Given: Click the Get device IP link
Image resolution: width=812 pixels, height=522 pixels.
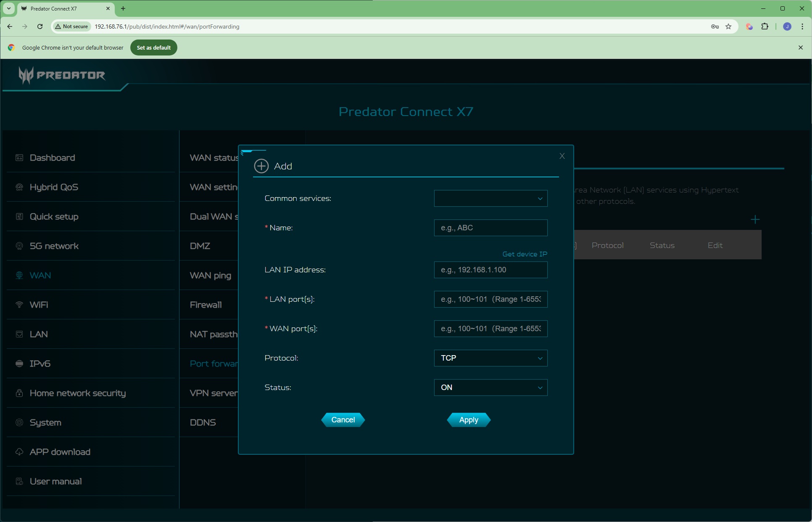Looking at the screenshot, I should coord(525,254).
